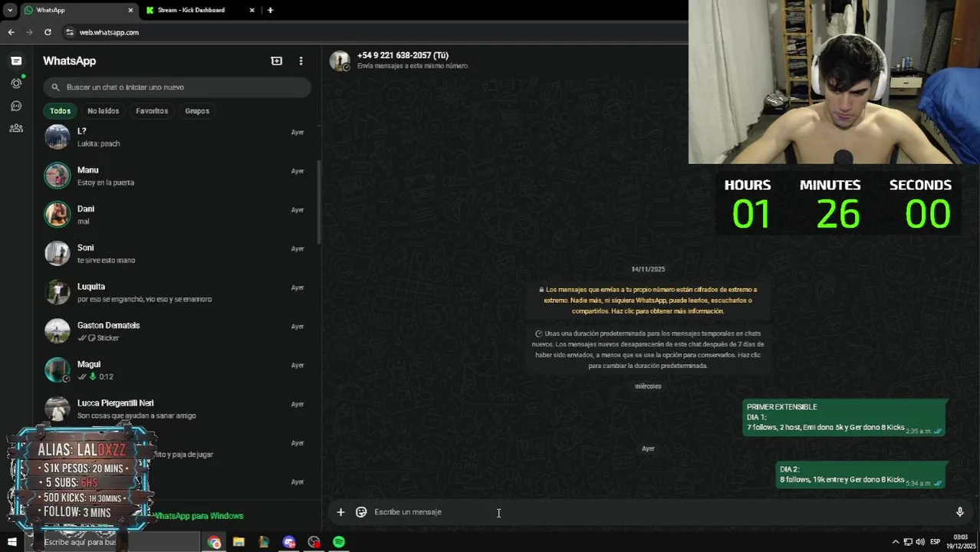Click the WhatsApp para Windows link
This screenshot has width=980, height=552.
199,516
